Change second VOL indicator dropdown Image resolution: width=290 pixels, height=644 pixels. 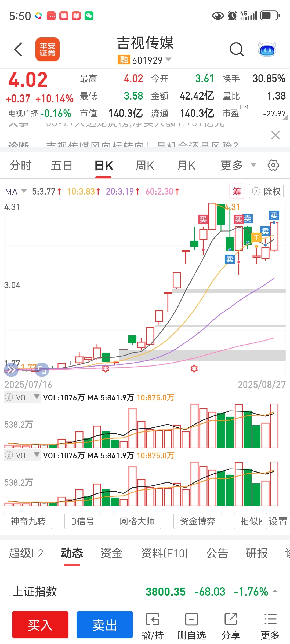pos(37,455)
